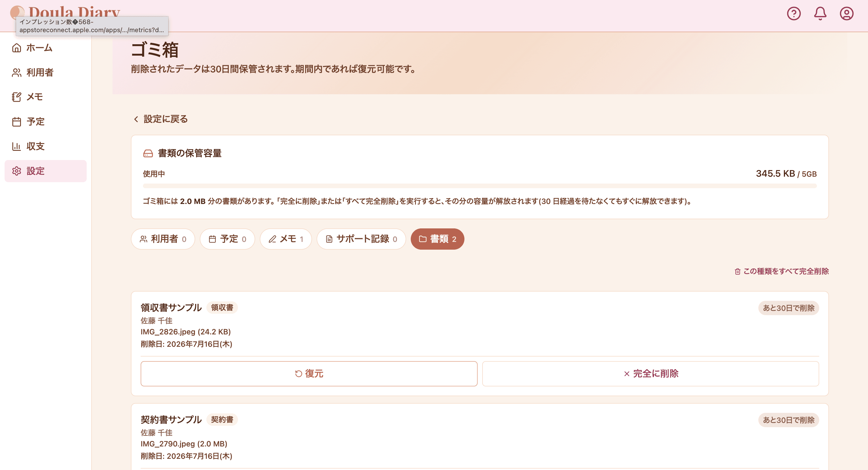Select the 書類 2 filter tab
Image resolution: width=868 pixels, height=470 pixels.
[437, 239]
